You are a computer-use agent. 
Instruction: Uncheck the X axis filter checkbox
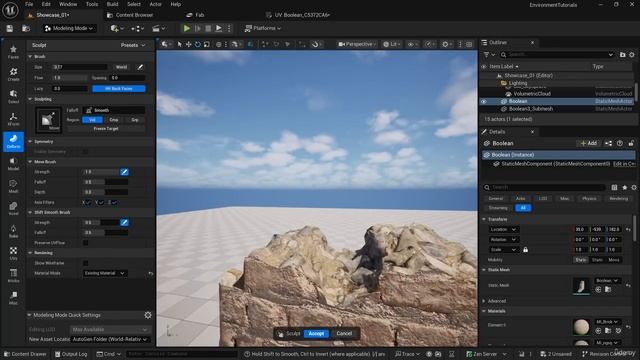(x=88, y=202)
